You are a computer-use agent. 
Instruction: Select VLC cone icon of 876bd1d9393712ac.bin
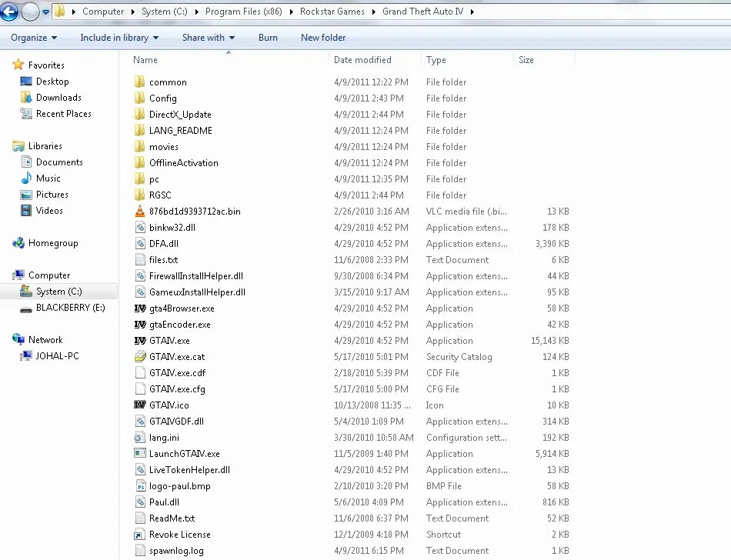[x=140, y=211]
